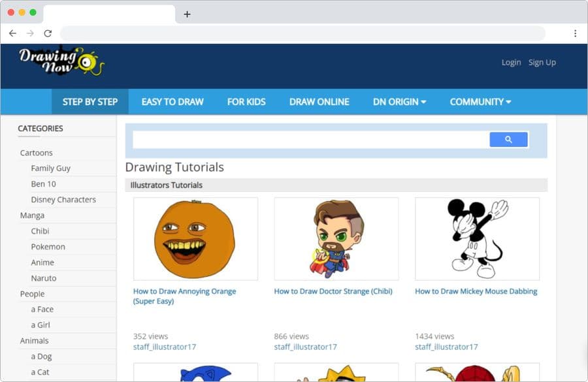Viewport: 588px width, 382px height.
Task: Click the blue search magnifier button
Action: tap(508, 140)
